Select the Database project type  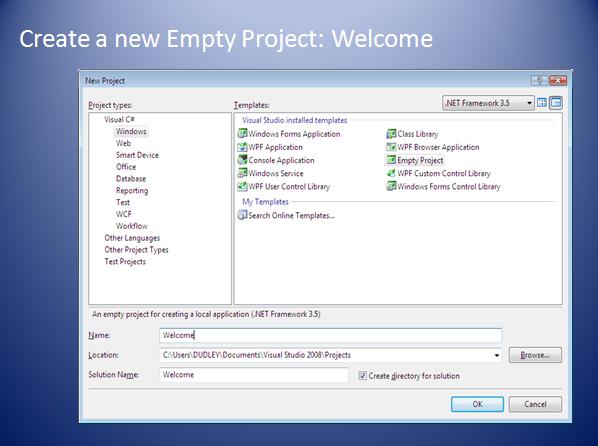tap(131, 179)
